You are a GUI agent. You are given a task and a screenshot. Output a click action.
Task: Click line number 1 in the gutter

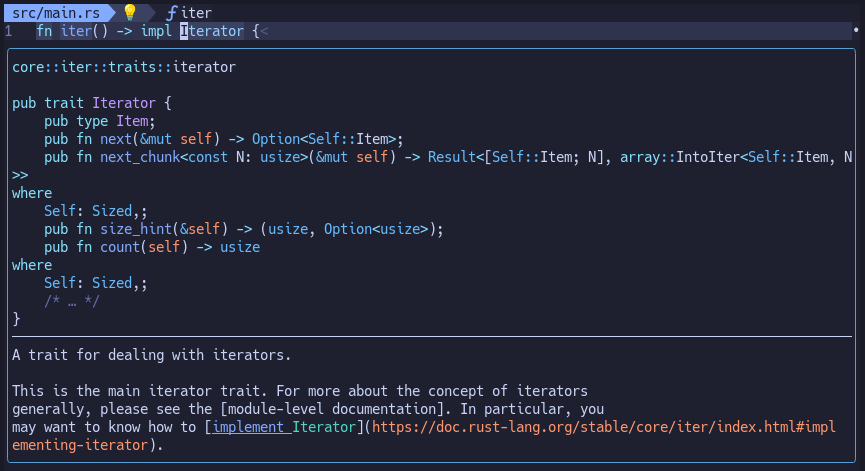[x=8, y=31]
